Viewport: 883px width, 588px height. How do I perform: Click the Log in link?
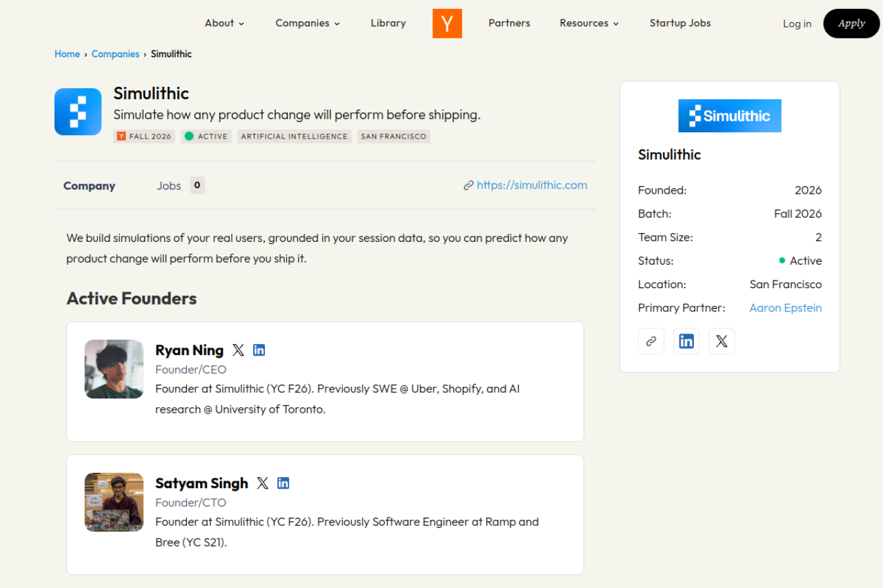point(797,23)
